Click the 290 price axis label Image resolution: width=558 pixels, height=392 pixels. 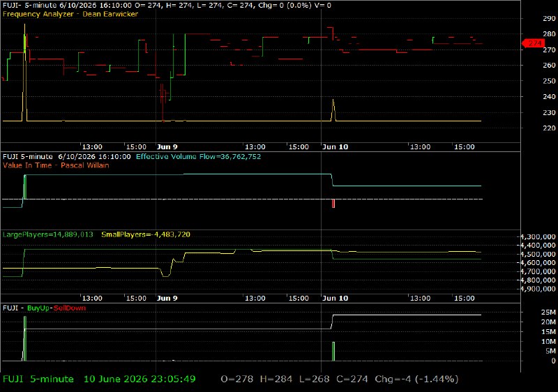(549, 19)
